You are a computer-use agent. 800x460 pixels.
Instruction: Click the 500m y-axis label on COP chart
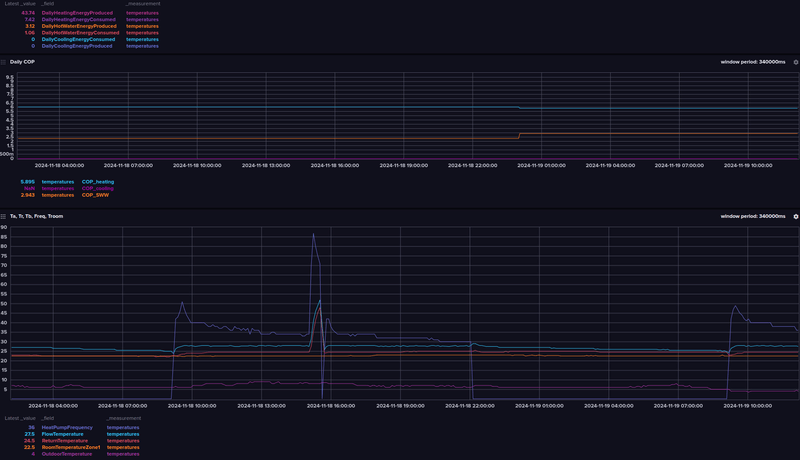7,155
